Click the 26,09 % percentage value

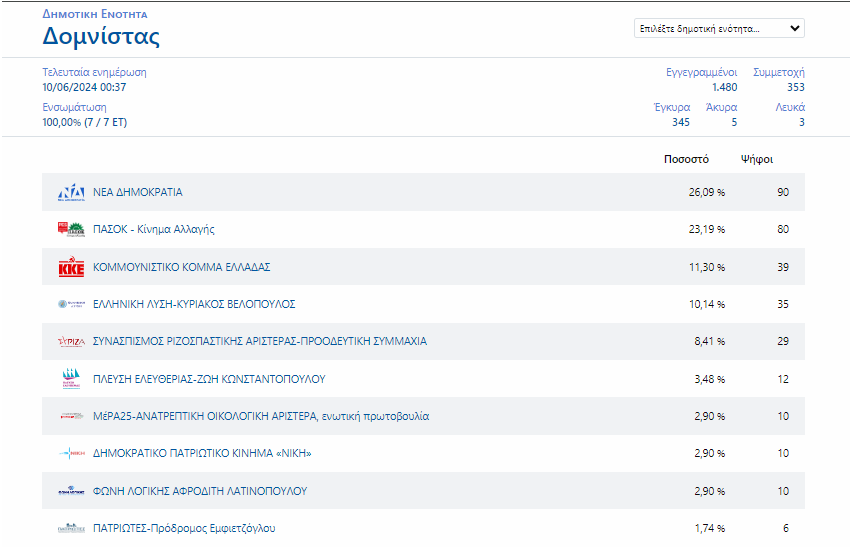click(x=707, y=192)
